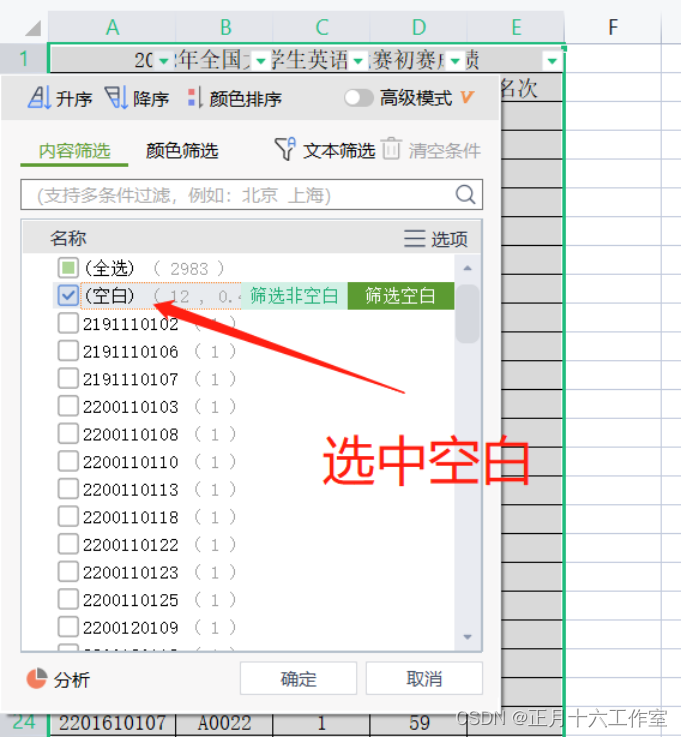Screen dimensions: 682x737
Task: Select column B header
Action: click(225, 27)
